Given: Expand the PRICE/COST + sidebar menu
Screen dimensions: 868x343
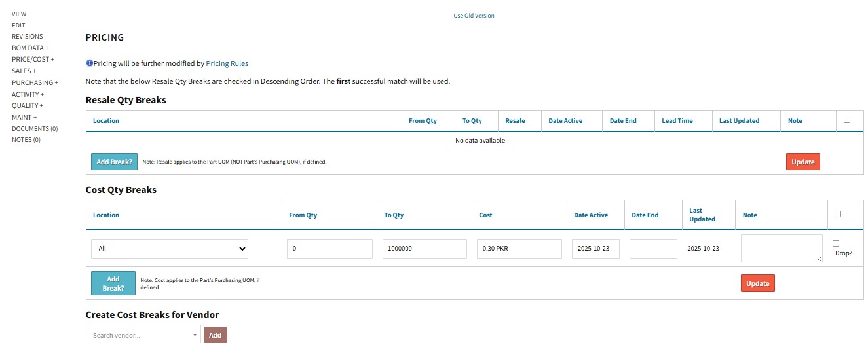Looking at the screenshot, I should pos(33,60).
